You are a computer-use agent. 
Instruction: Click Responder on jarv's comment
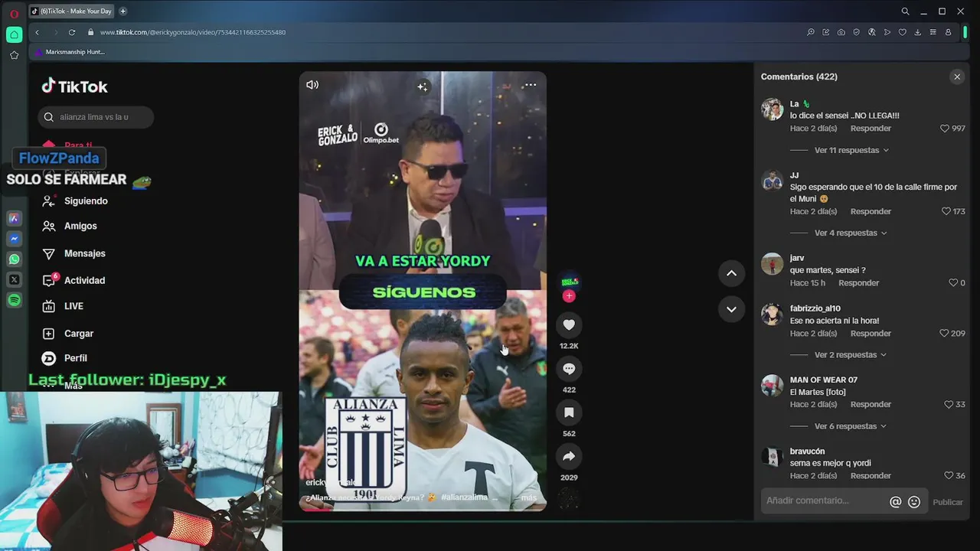(x=858, y=283)
